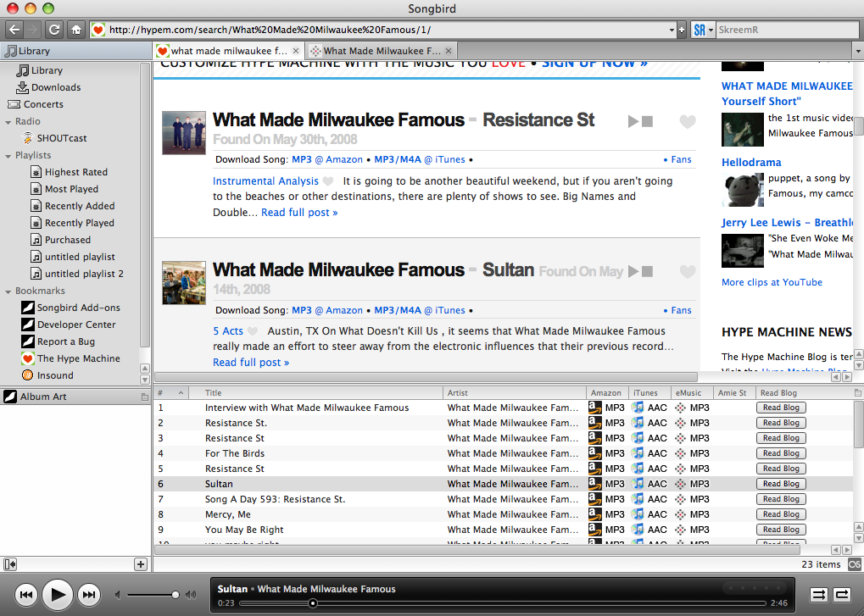Click Read Blog for 'For The Birds'
This screenshot has width=864, height=616.
click(x=781, y=453)
